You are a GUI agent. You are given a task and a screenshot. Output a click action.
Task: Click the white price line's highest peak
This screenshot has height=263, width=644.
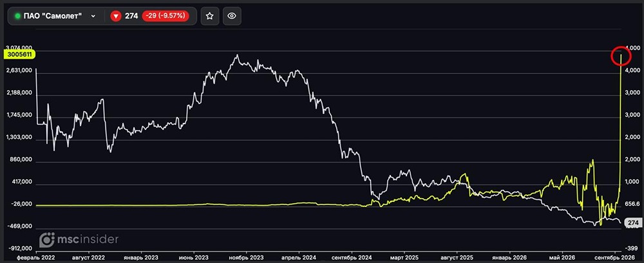click(236, 55)
